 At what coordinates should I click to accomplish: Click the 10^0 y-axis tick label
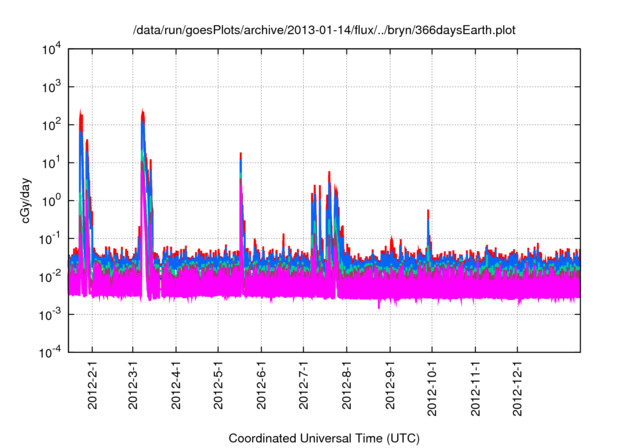coord(52,201)
